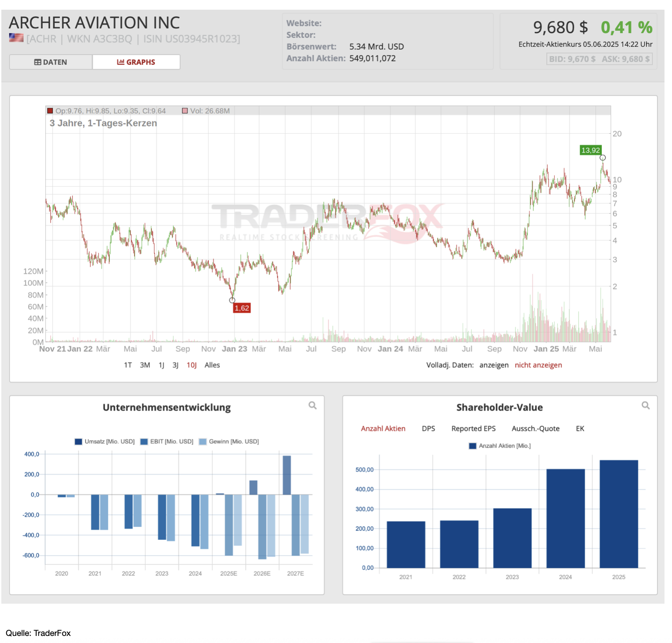Toggle the Gewinn [Mio. USD] legend swatch
672x643 pixels.
click(x=203, y=442)
